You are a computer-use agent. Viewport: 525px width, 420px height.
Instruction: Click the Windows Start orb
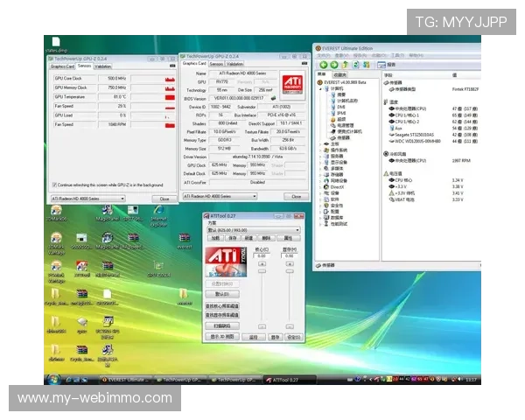[x=53, y=379]
